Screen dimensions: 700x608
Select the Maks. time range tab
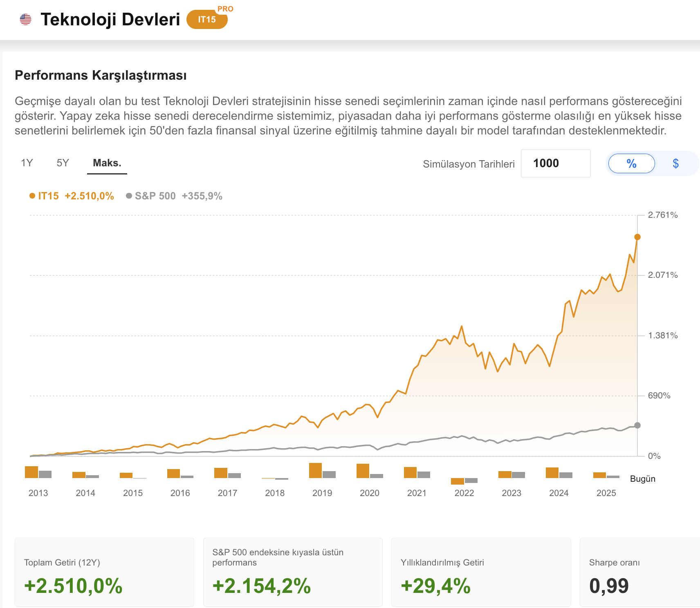point(107,163)
